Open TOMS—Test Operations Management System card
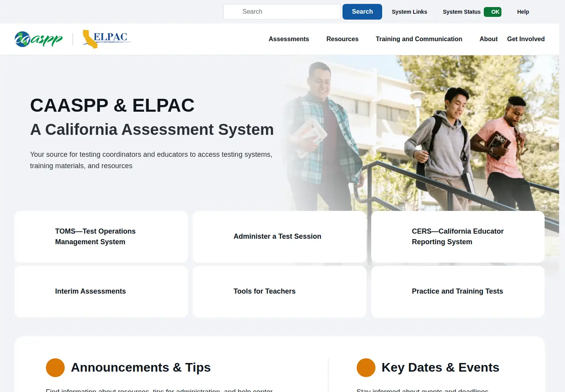 pyautogui.click(x=101, y=237)
